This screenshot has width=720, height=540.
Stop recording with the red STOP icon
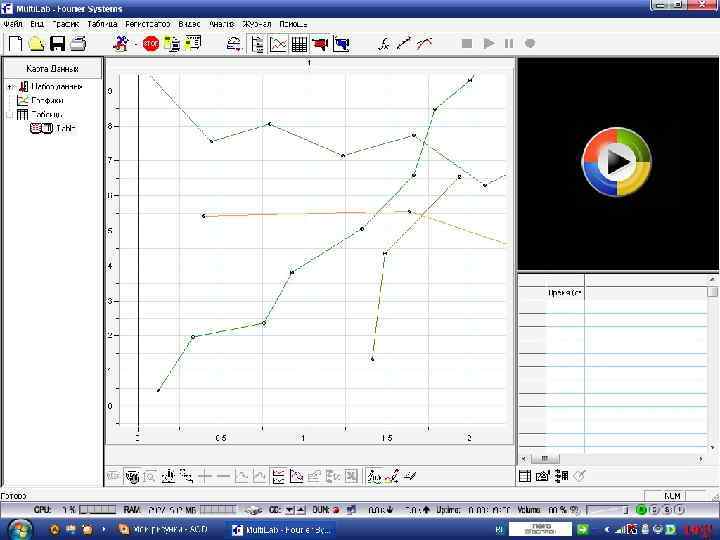[x=151, y=44]
